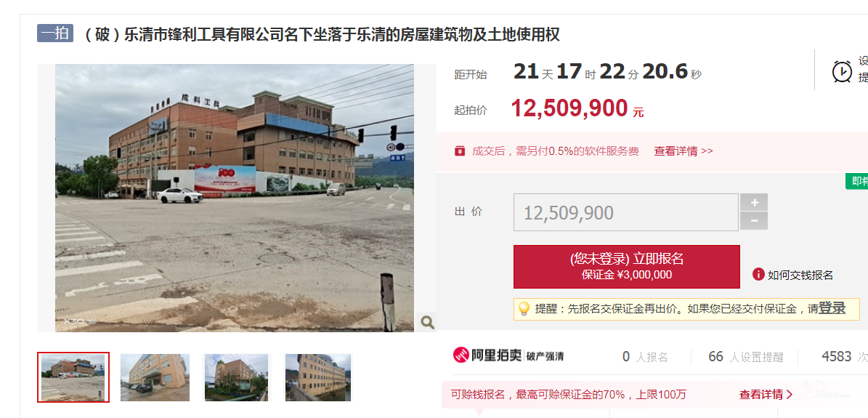The width and height of the screenshot is (868, 418).
Task: Click the red fee icon beside 成交后
Action: [x=460, y=150]
